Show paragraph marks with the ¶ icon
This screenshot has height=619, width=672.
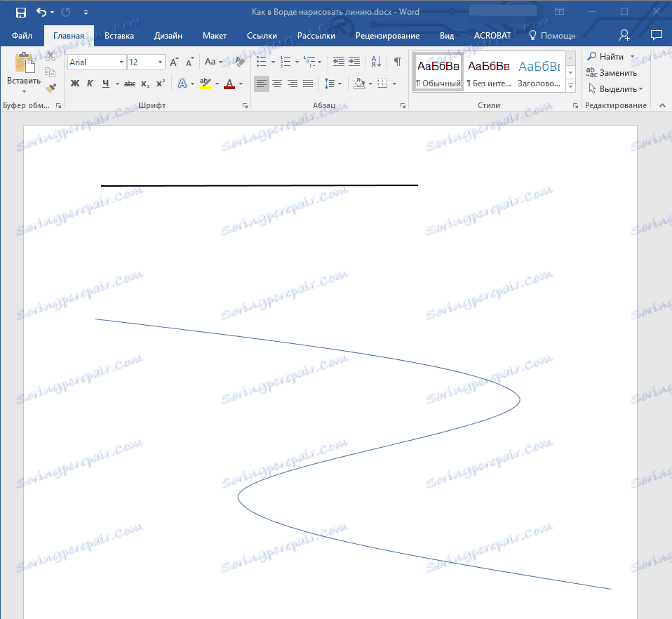tap(398, 62)
